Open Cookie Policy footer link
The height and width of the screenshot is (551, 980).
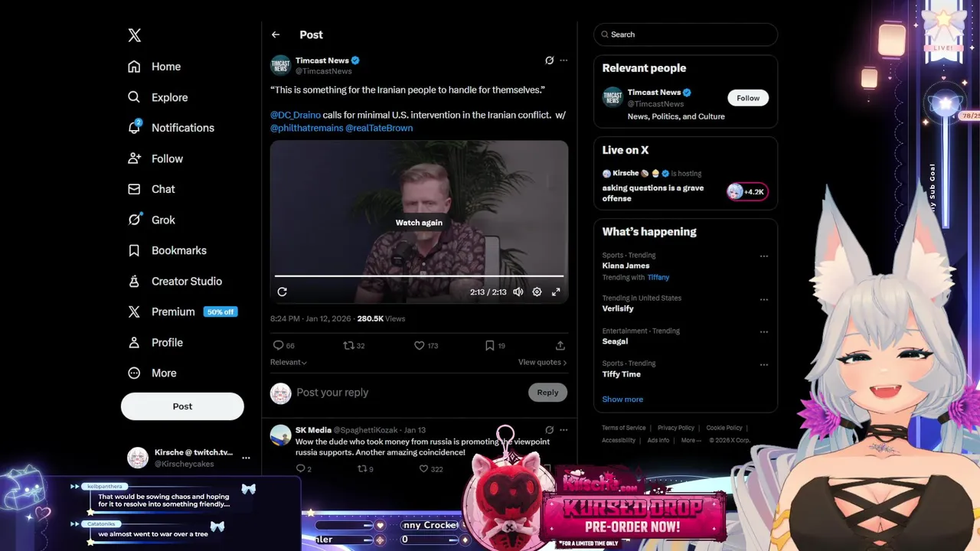[724, 428]
